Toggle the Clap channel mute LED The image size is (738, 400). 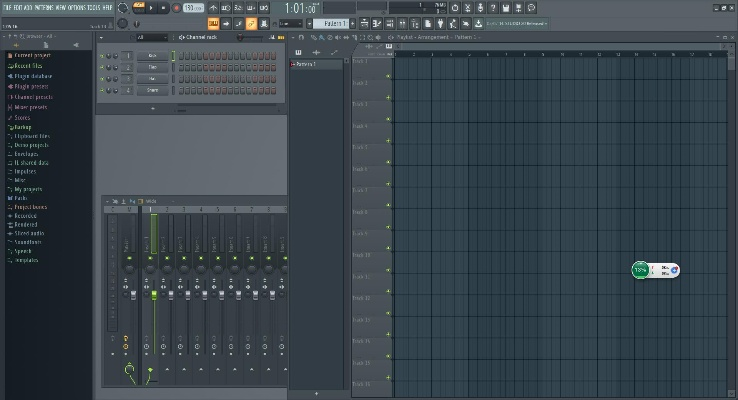tap(103, 67)
